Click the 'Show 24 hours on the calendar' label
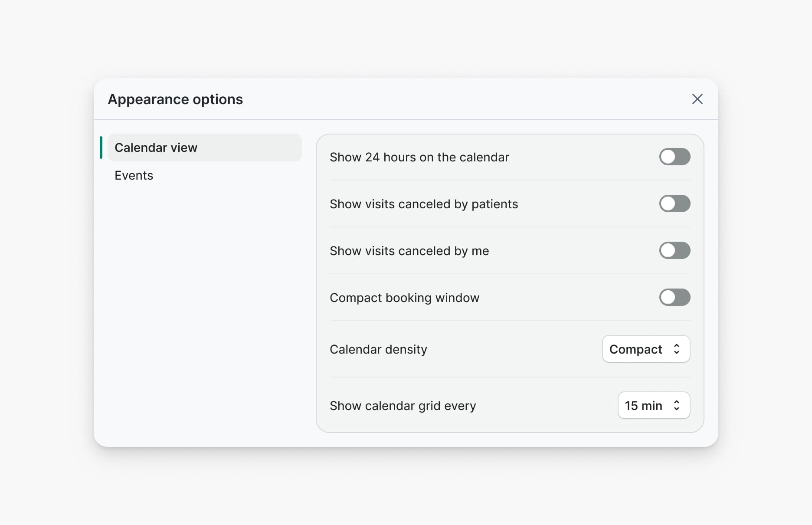This screenshot has height=525, width=812. [x=419, y=157]
